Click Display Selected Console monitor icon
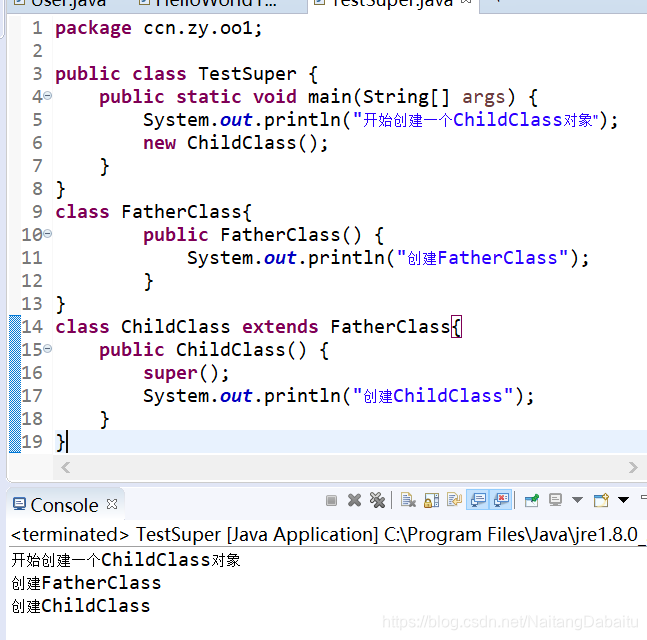 555,500
